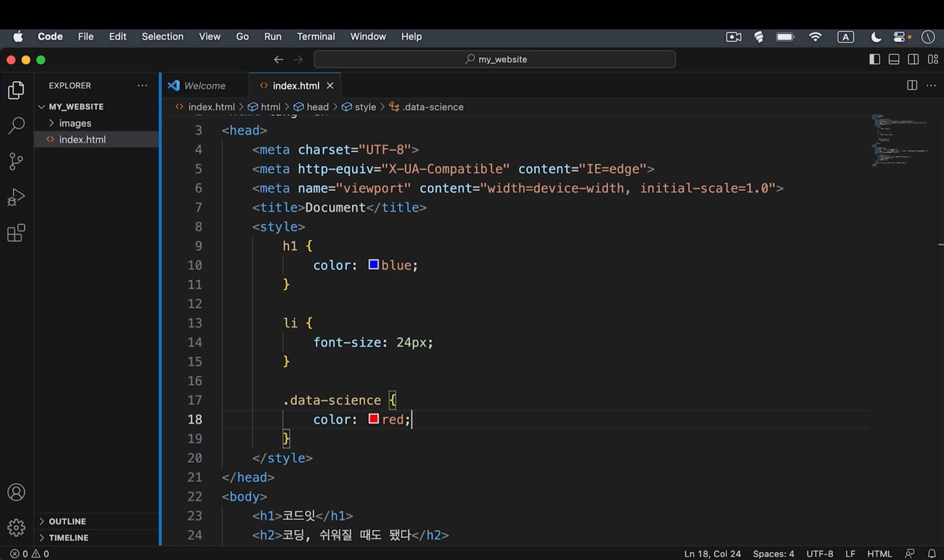Viewport: 944px width, 560px height.
Task: Open the Selection menu
Action: [162, 37]
